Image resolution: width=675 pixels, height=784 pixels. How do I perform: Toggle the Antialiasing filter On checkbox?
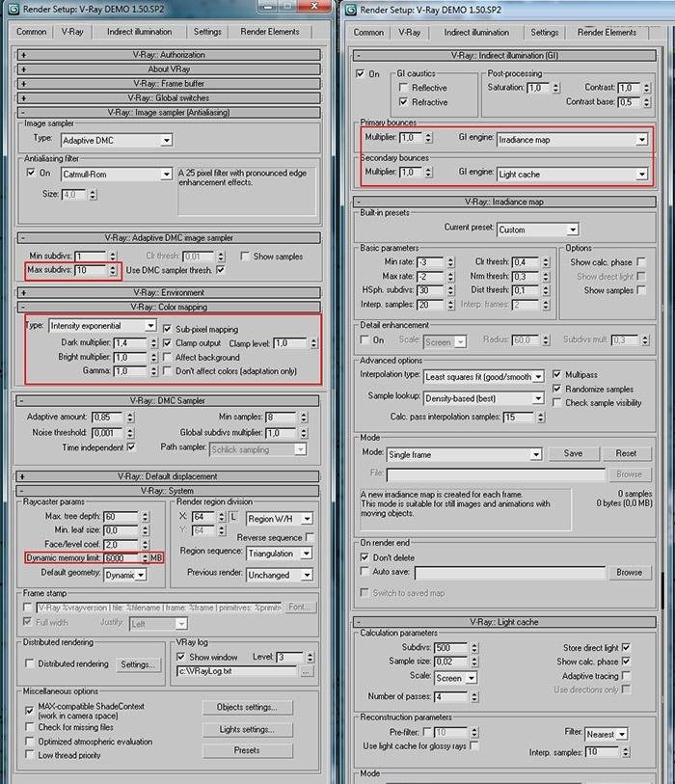tap(31, 173)
